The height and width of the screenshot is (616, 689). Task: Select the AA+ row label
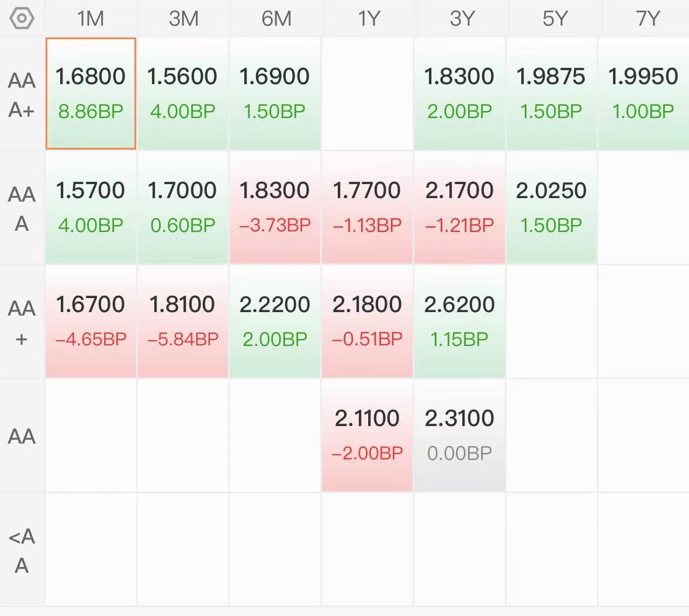coord(22,323)
